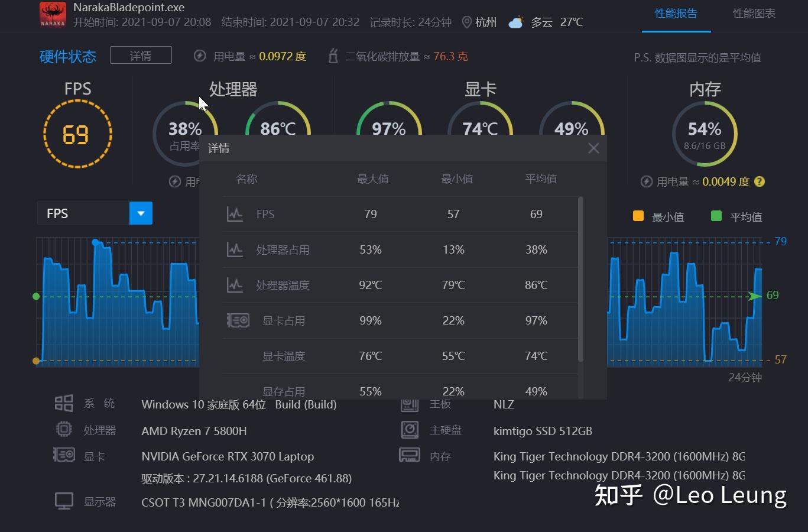Screen dimensions: 808x532
Task: Switch to the 性能图表 tab
Action: [754, 14]
